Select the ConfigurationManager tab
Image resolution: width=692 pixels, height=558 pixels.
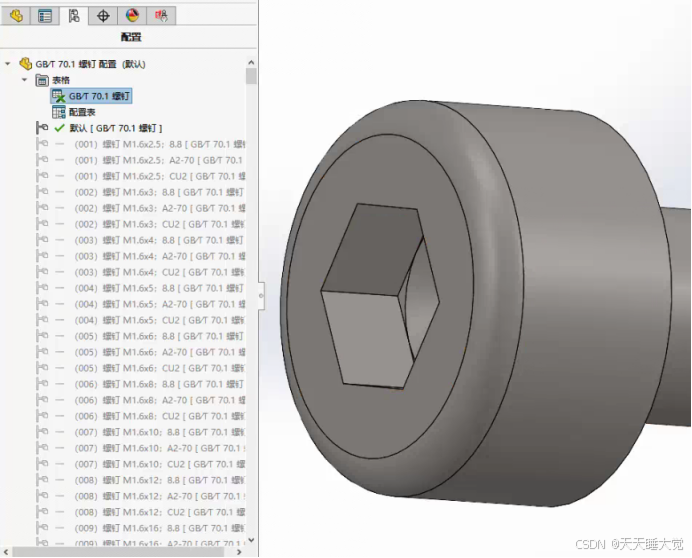coord(74,16)
